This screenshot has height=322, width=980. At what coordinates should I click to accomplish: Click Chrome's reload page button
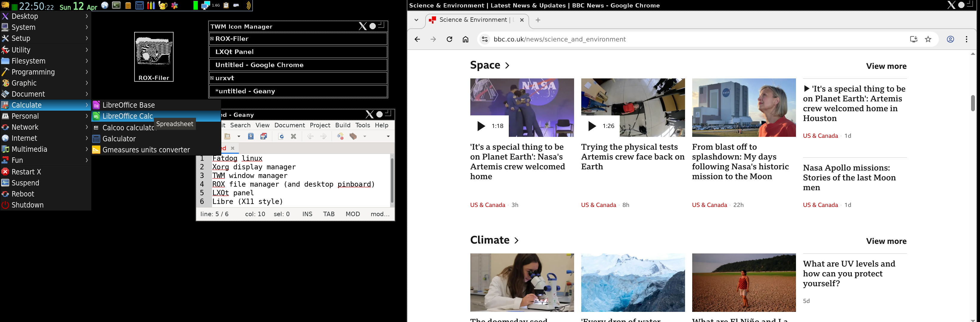click(449, 39)
